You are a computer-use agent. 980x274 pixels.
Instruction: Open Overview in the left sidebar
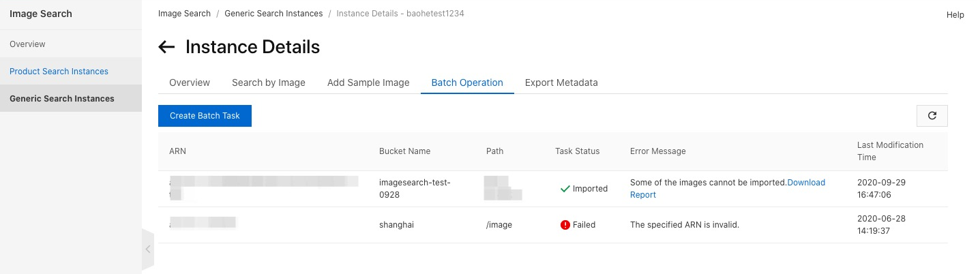pyautogui.click(x=71, y=44)
